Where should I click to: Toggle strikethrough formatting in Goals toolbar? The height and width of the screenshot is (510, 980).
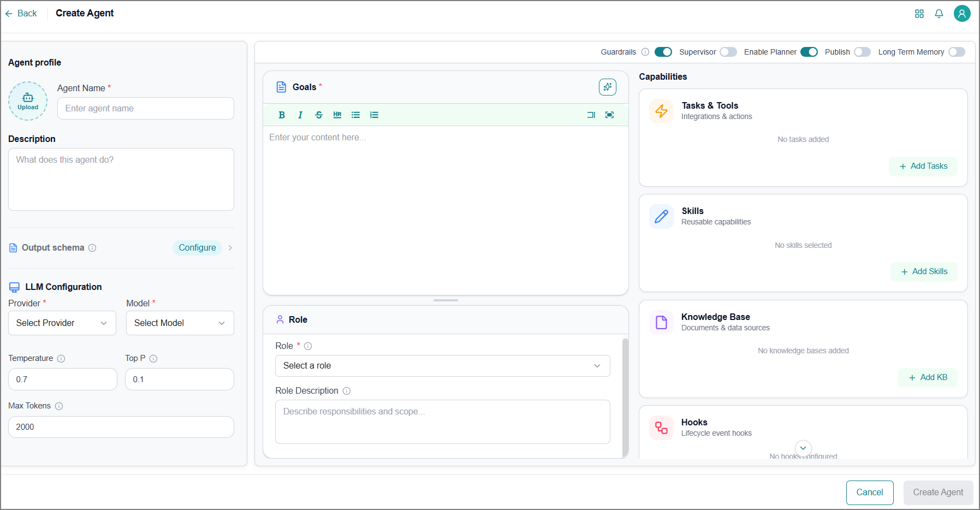point(319,115)
